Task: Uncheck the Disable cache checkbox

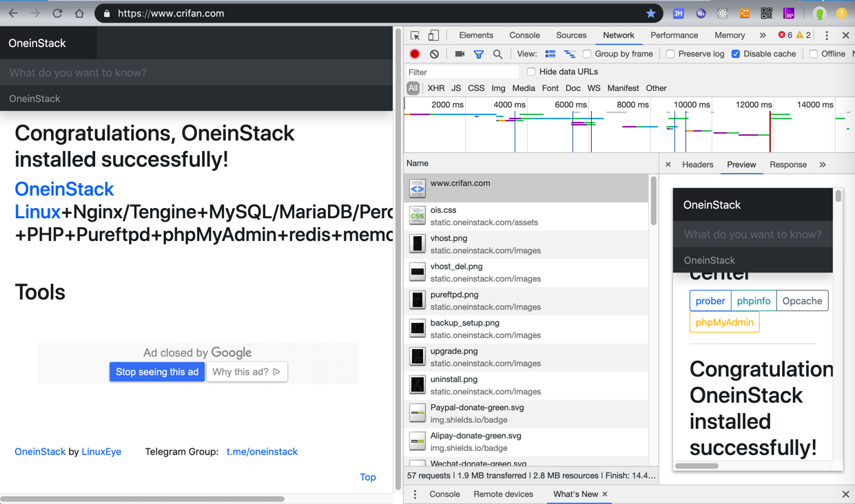Action: [736, 54]
